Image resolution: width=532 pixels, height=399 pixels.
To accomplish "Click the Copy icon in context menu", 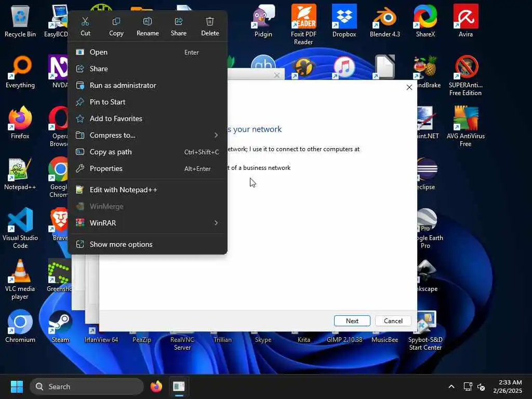I will click(116, 26).
